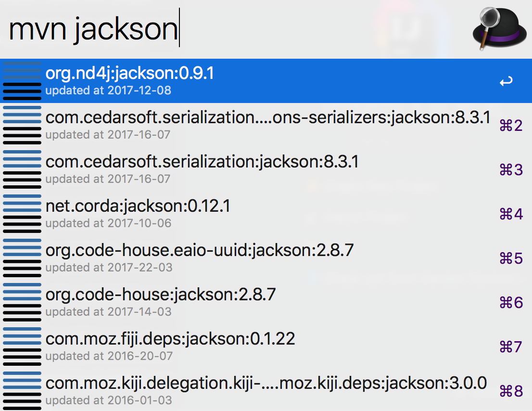The height and width of the screenshot is (411, 532).
Task: Click the icon beside net.corda:jackson:0.12.1
Action: [x=22, y=214]
